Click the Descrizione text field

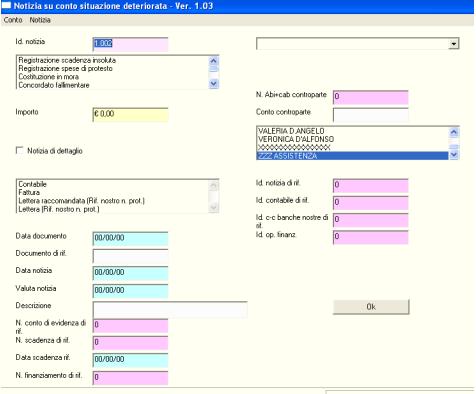tap(170, 309)
